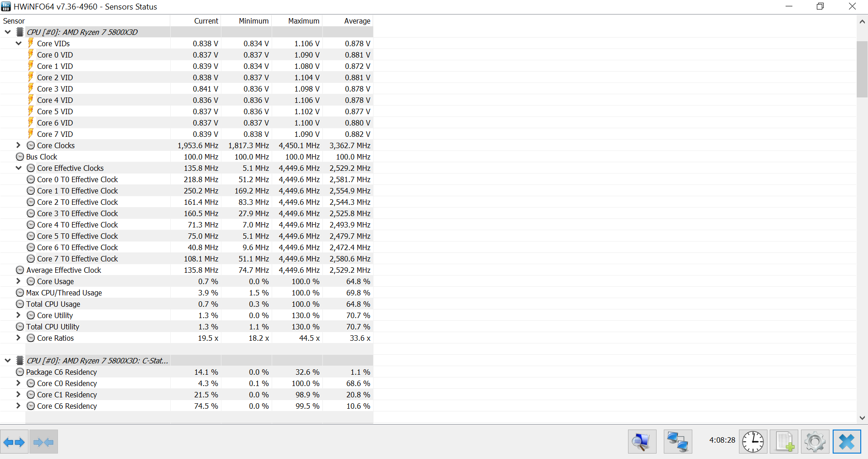Collapse the C-State residency CPU group
The height and width of the screenshot is (459, 868).
pyautogui.click(x=8, y=360)
